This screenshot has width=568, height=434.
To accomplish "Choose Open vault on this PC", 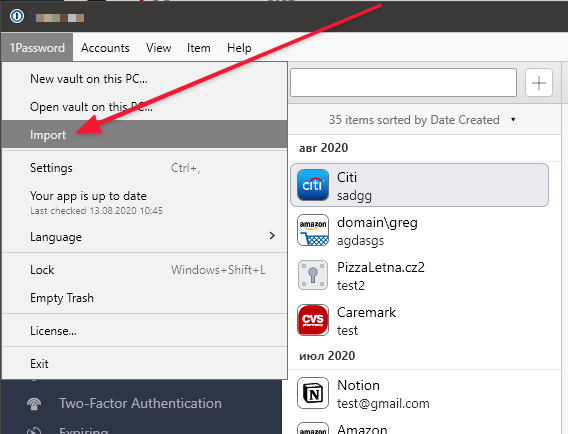I will tap(145, 107).
